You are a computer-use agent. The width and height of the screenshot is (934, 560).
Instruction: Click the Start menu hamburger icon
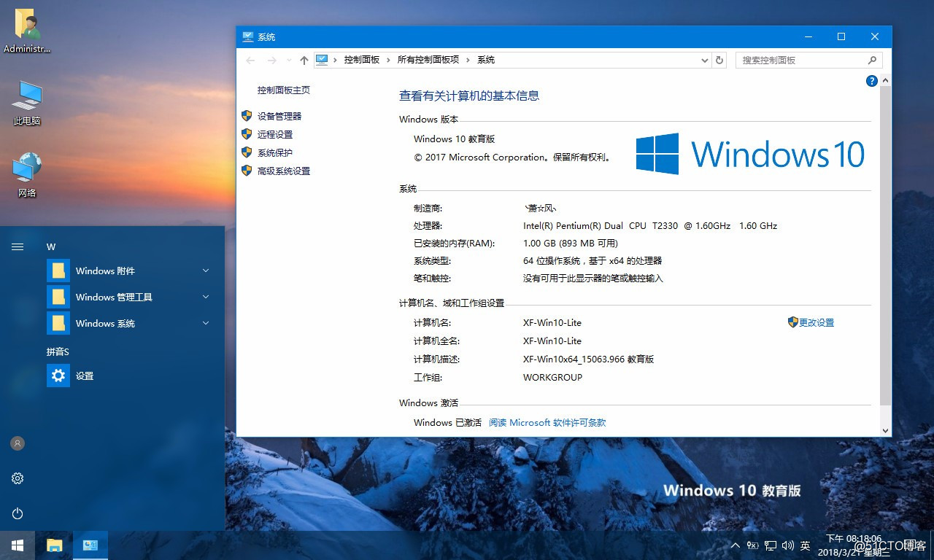click(x=18, y=246)
